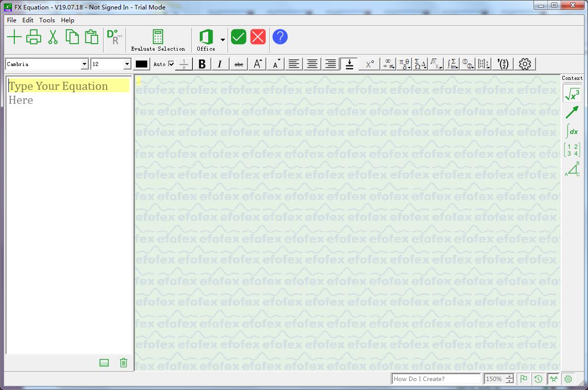
Task: Toggle Bold formatting
Action: point(202,64)
